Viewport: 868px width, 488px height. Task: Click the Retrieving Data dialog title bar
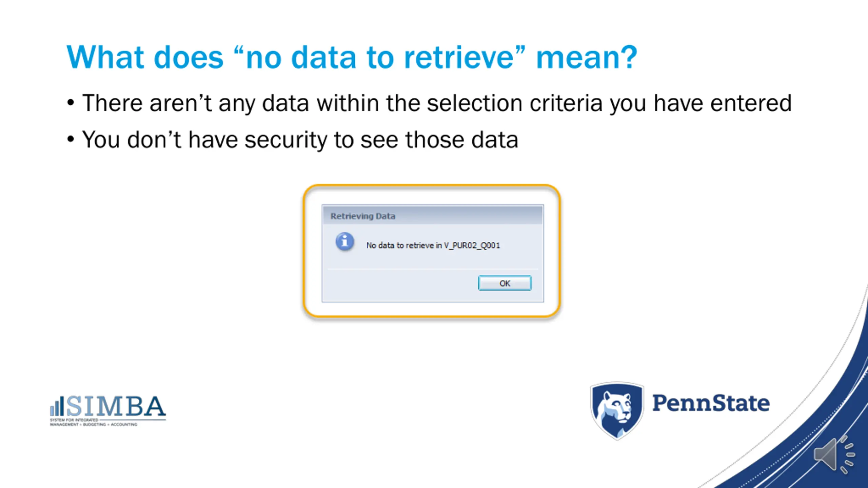[x=433, y=216]
